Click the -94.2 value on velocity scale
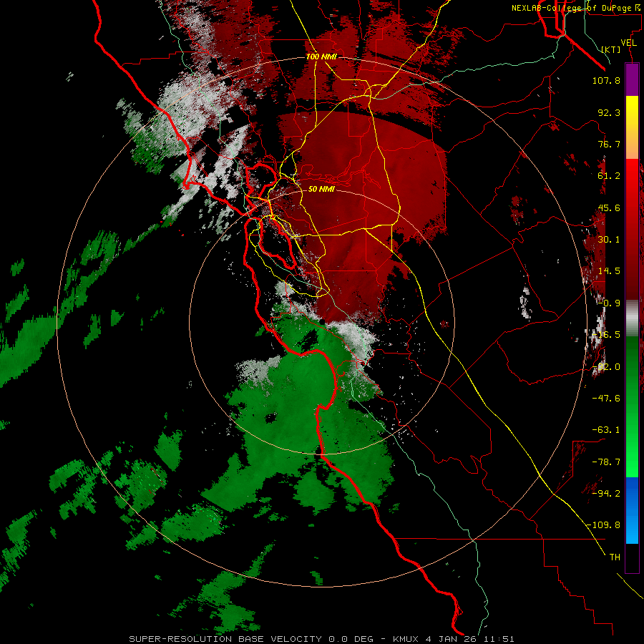 coord(606,493)
